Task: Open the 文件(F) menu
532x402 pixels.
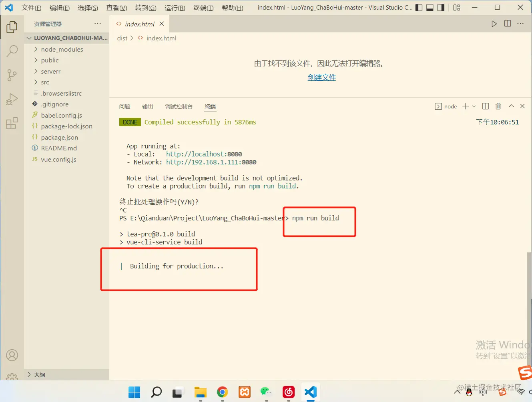Action: [31, 8]
